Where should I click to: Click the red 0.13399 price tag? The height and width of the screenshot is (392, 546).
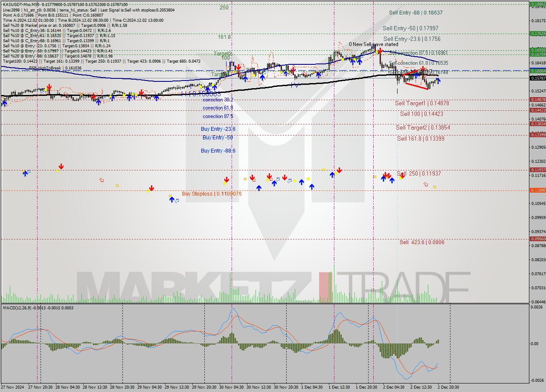pos(537,135)
